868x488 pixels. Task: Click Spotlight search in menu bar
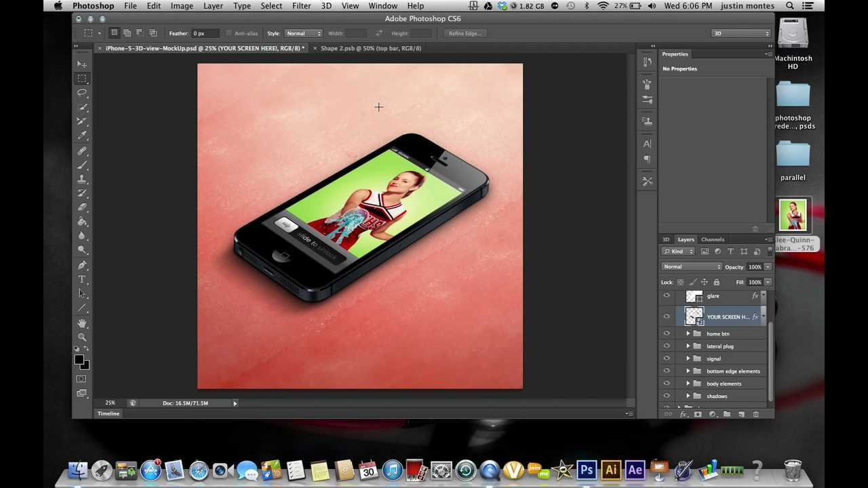click(x=790, y=6)
